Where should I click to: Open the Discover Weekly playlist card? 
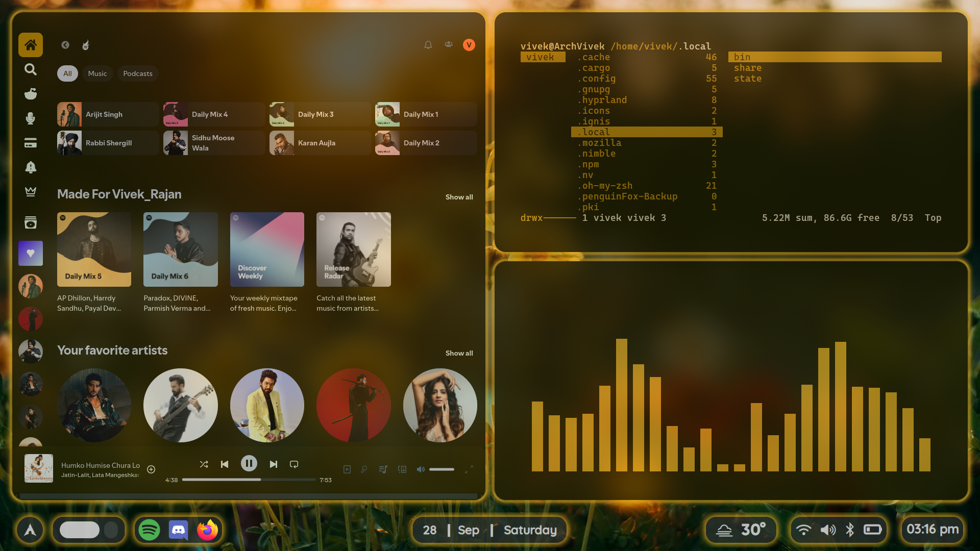point(267,263)
